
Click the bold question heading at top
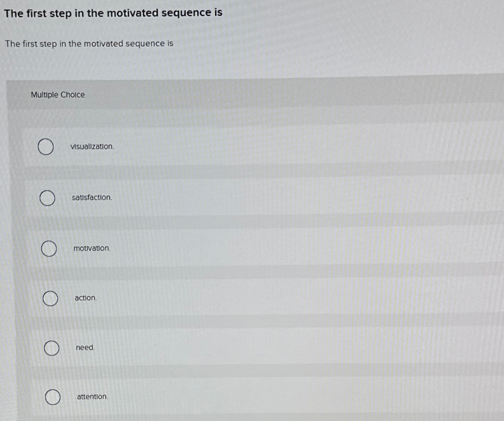(x=113, y=13)
